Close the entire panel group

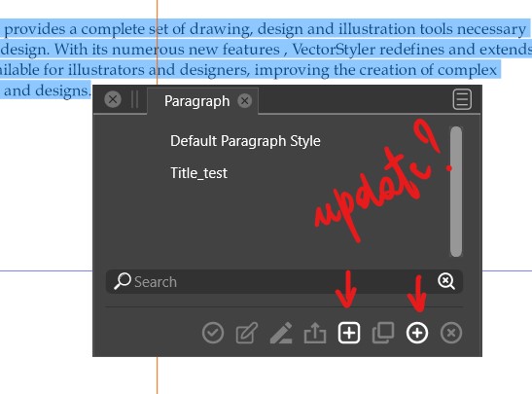click(113, 100)
